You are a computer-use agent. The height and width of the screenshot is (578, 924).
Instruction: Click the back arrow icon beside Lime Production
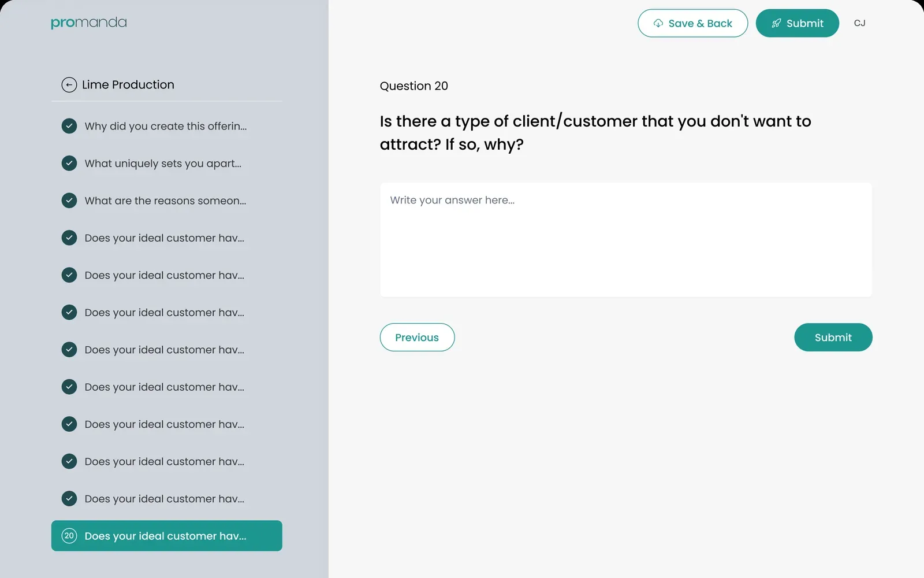[x=69, y=85]
